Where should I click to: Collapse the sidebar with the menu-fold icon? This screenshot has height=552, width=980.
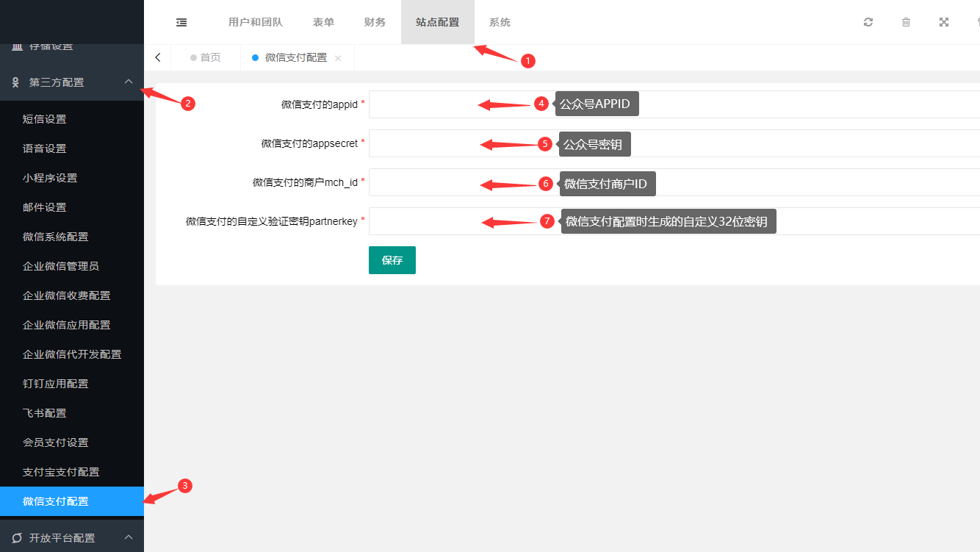(x=181, y=22)
